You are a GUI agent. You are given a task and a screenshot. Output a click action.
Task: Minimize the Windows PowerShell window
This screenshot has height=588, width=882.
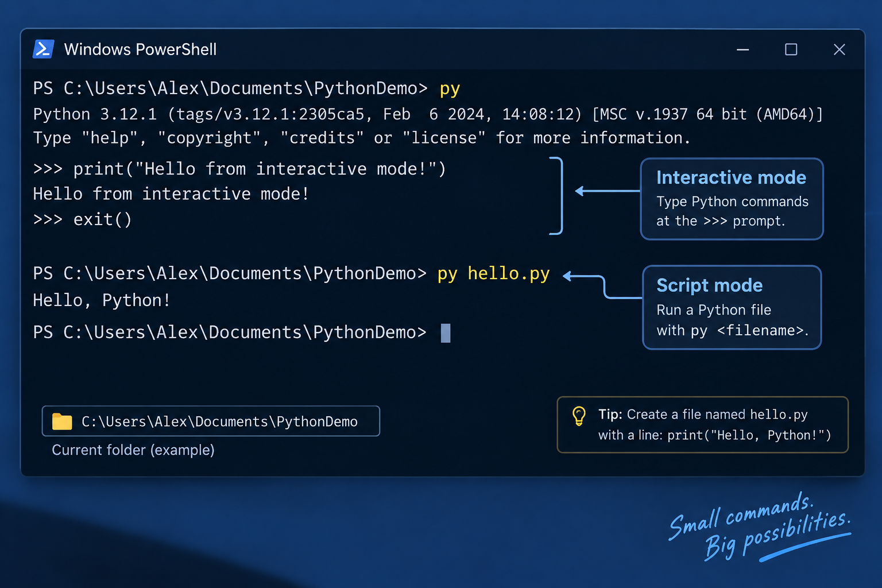743,50
